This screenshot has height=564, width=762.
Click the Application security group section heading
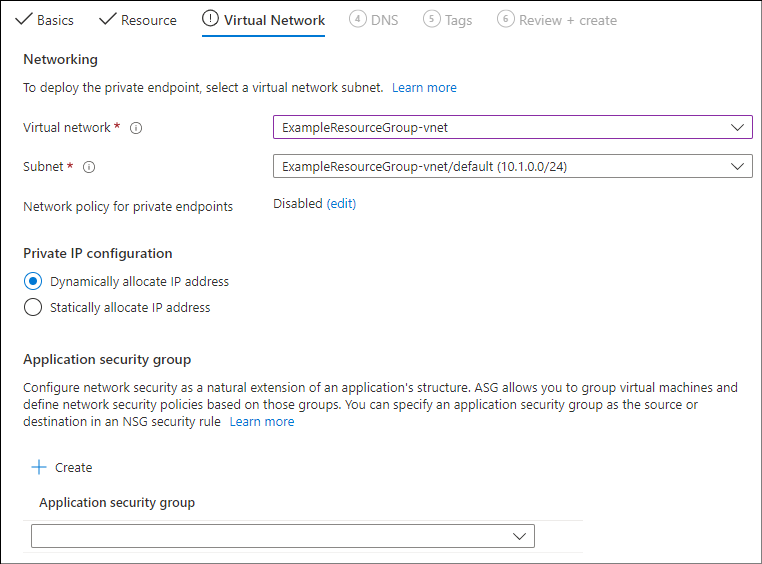(107, 359)
